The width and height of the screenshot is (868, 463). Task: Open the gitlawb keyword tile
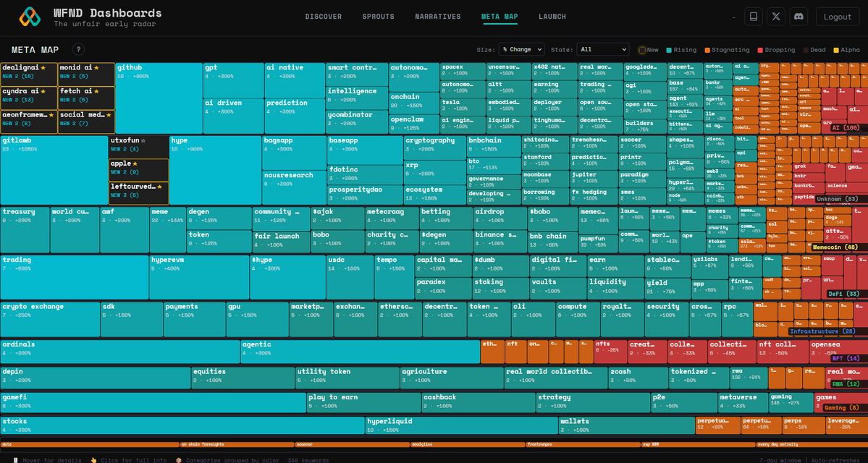(54, 171)
